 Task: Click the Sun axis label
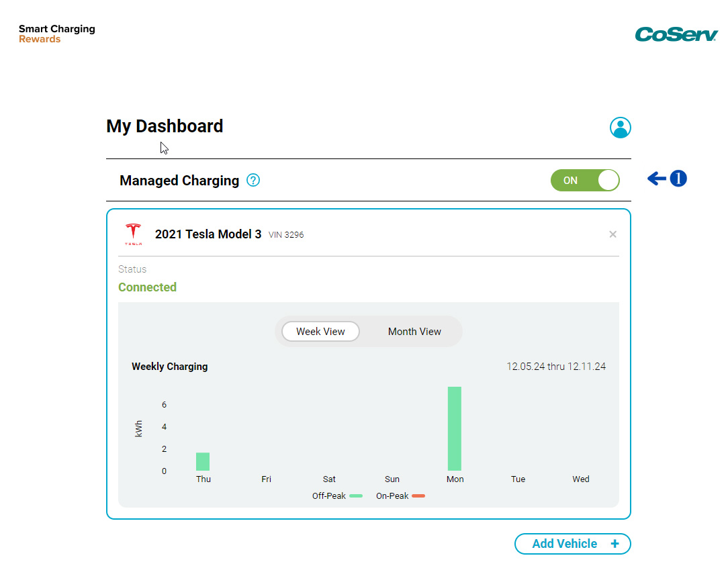pos(392,479)
